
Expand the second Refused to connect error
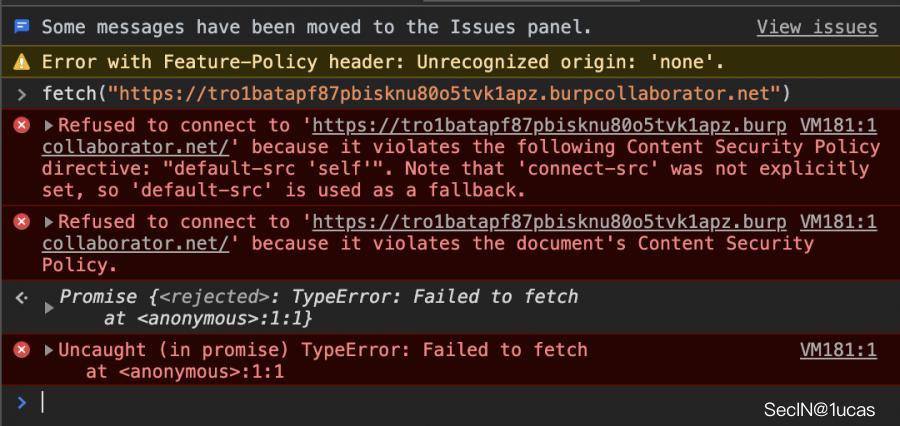[49, 221]
